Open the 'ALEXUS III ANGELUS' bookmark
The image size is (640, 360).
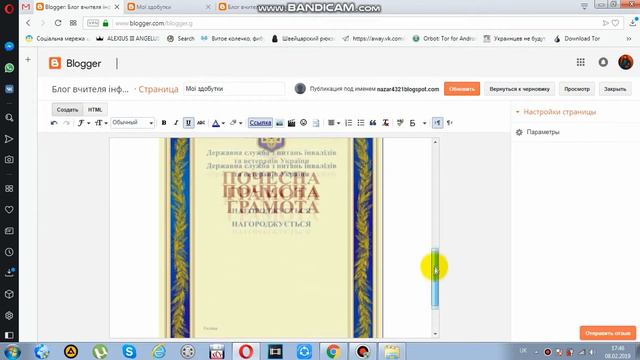127,38
